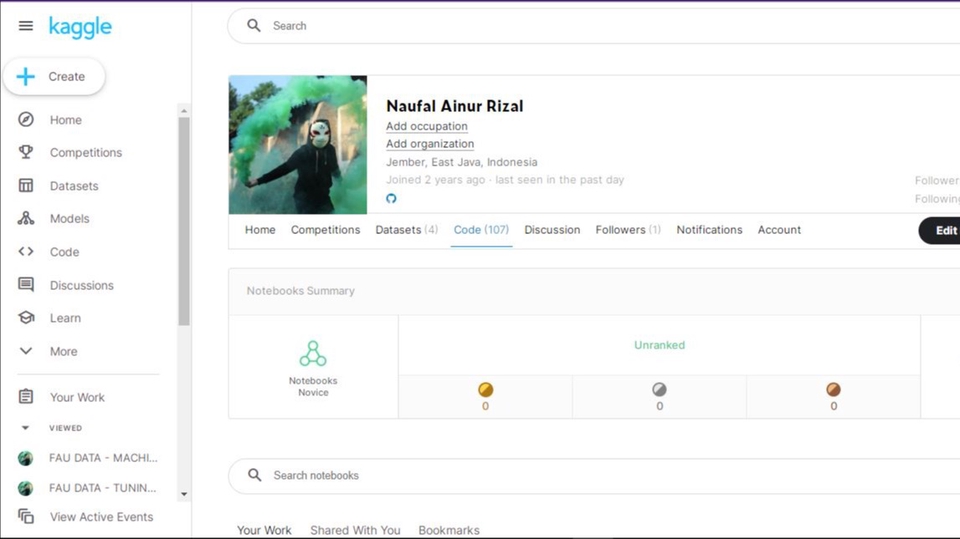Open the profile Home tab
The height and width of the screenshot is (539, 960).
point(260,230)
